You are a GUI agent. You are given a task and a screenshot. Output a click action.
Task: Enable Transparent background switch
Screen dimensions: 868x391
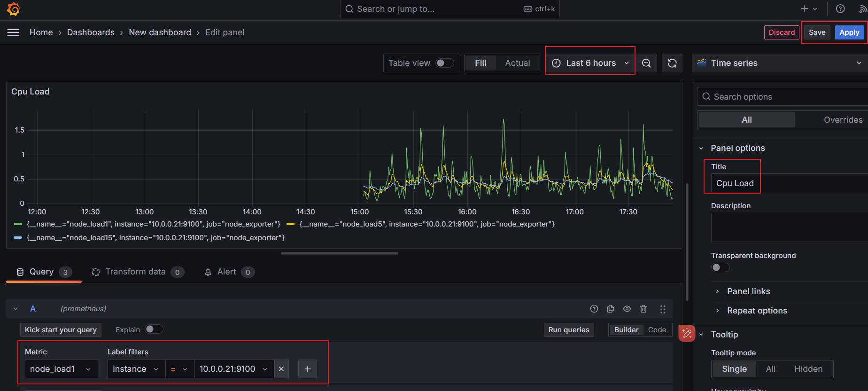click(720, 267)
